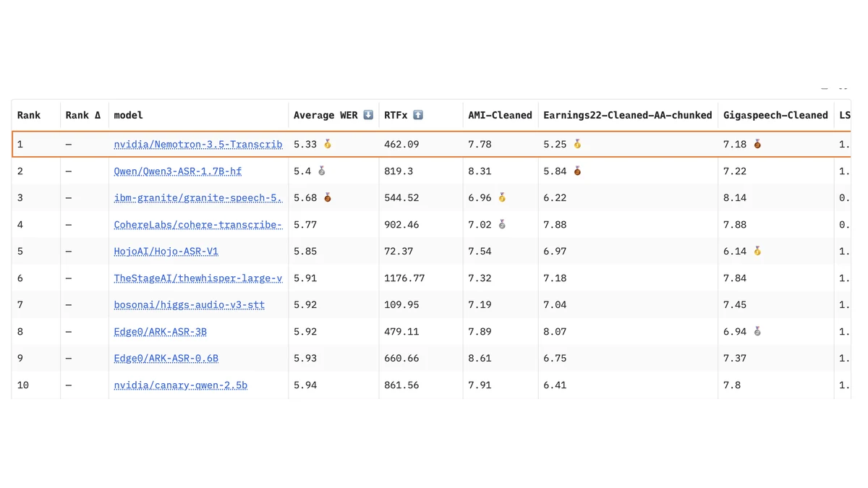This screenshot has width=868, height=488.
Task: Open the nvidia/Nemotron-3.5-Transcrib model link
Action: pyautogui.click(x=198, y=144)
